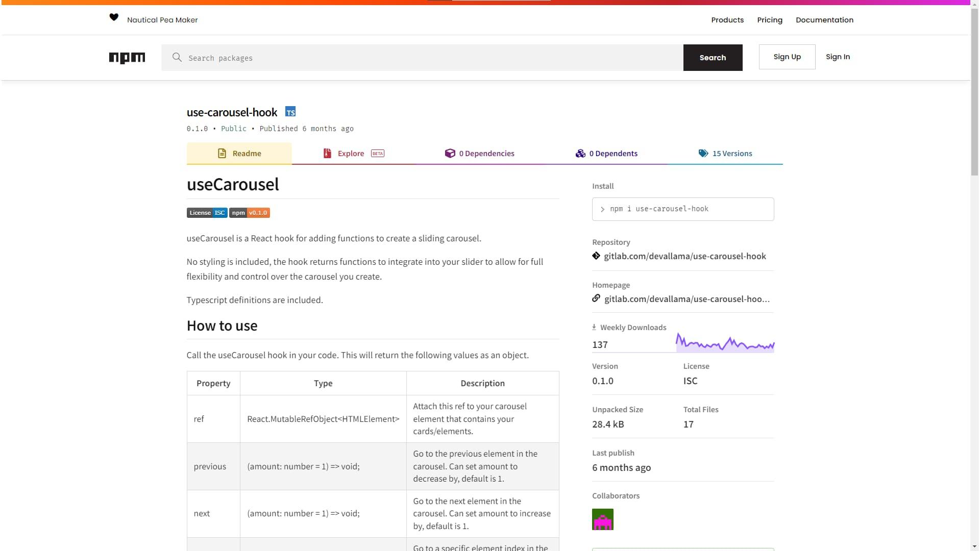Click the black heart icon
This screenshot has height=551, width=980.
(114, 18)
